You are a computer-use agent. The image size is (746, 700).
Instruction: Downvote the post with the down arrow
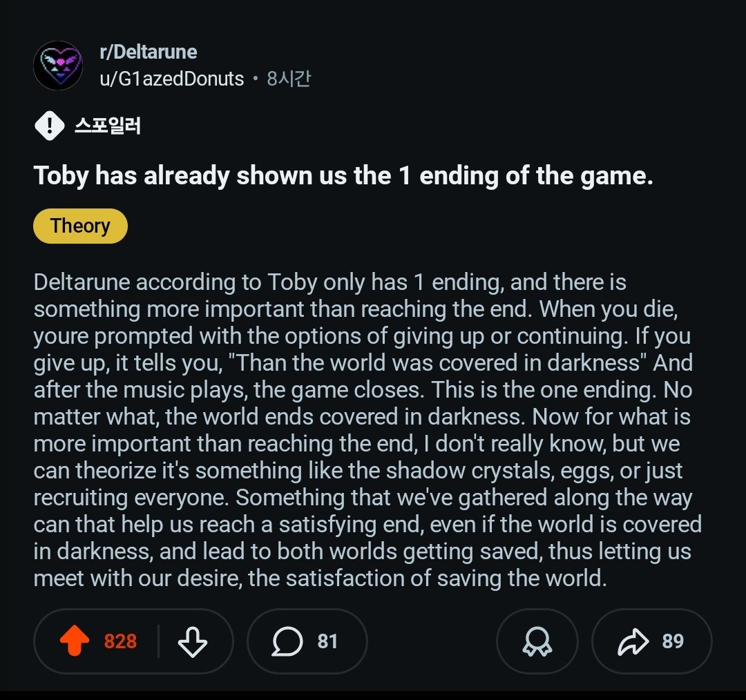click(192, 641)
